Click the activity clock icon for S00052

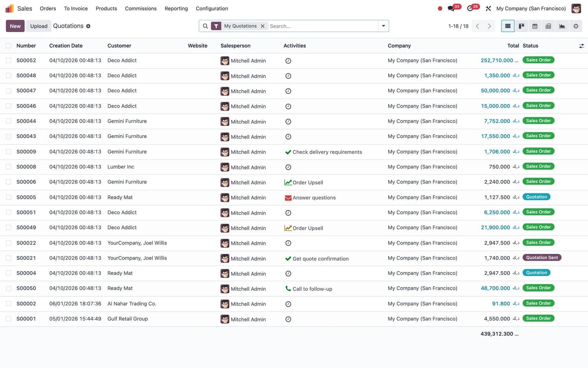[288, 61]
